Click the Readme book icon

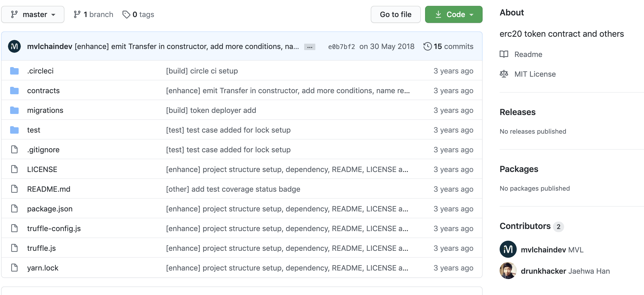click(504, 54)
